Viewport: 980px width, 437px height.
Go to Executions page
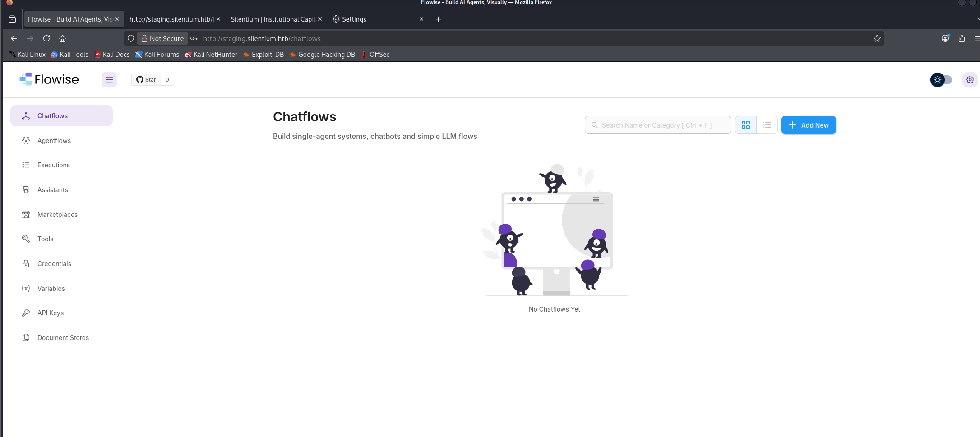(x=61, y=165)
